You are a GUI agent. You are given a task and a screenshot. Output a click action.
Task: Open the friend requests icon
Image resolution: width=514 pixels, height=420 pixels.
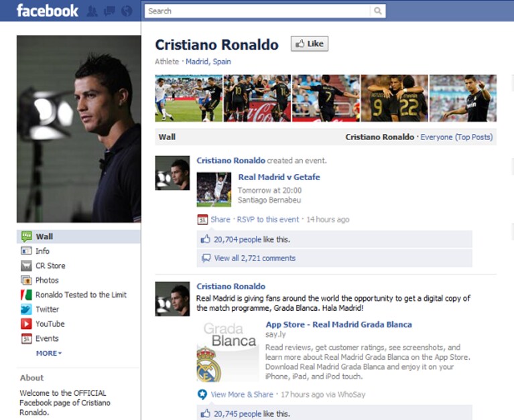[x=92, y=11]
